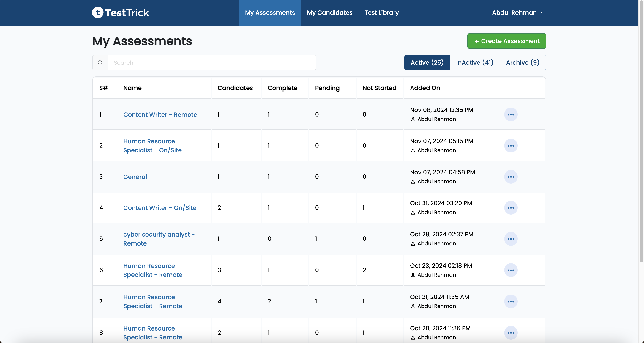644x343 pixels.
Task: Open three-dots menu for row 7 assessment
Action: coord(511,301)
